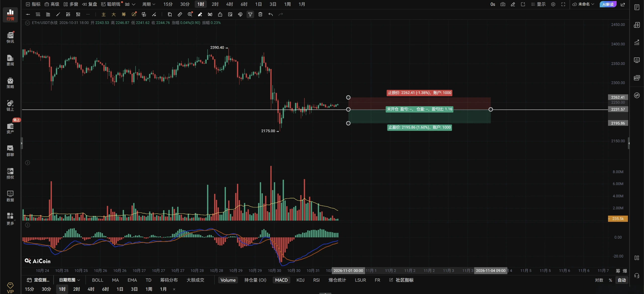Collapse the volume sub-chart panel
The height and width of the screenshot is (294, 644).
28,163
